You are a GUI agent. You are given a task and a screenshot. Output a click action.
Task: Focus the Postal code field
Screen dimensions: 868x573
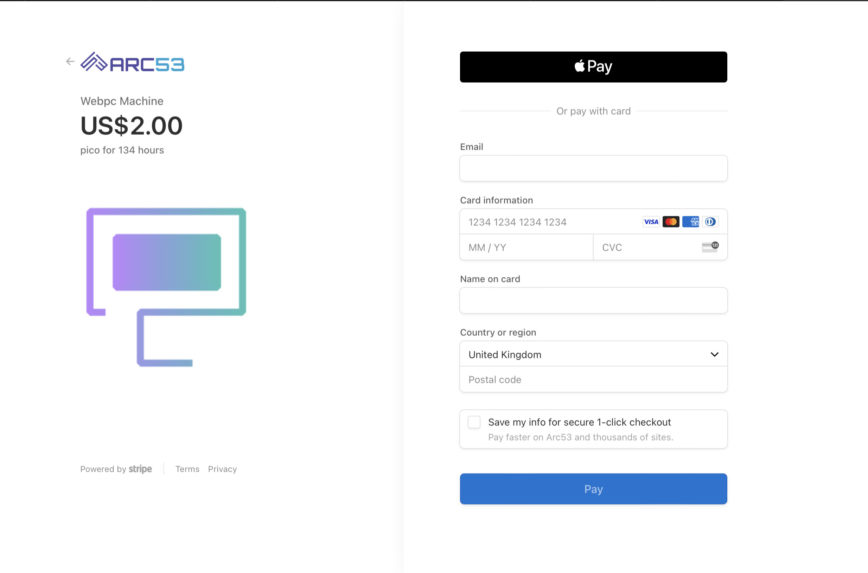pos(593,380)
